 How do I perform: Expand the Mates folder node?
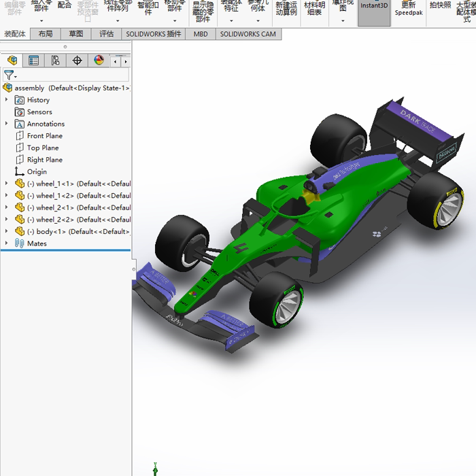[x=6, y=243]
